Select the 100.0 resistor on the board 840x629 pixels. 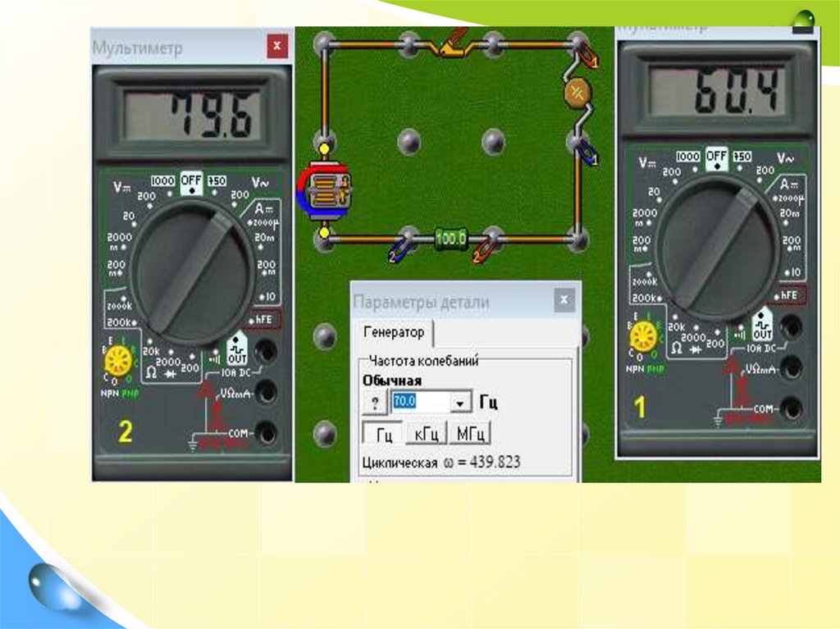point(450,238)
